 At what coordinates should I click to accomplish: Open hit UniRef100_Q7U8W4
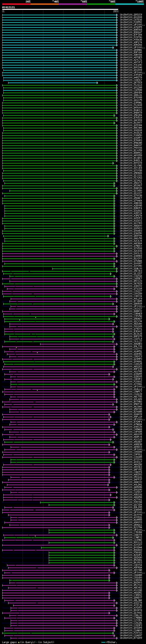[x=131, y=261]
